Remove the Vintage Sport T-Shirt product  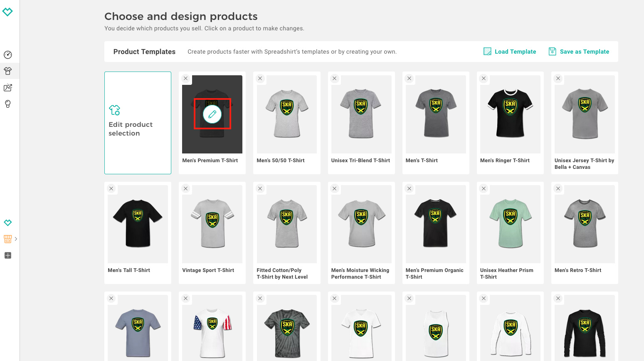(186, 188)
